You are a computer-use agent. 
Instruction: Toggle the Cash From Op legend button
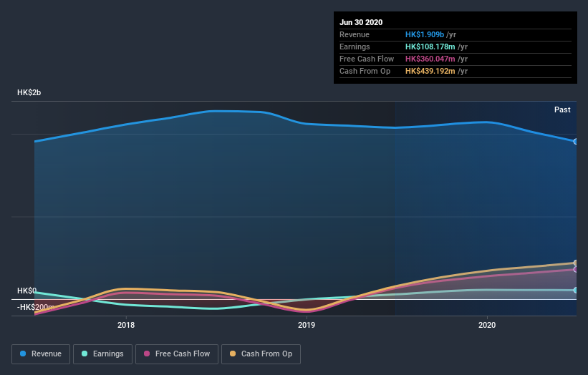click(261, 354)
